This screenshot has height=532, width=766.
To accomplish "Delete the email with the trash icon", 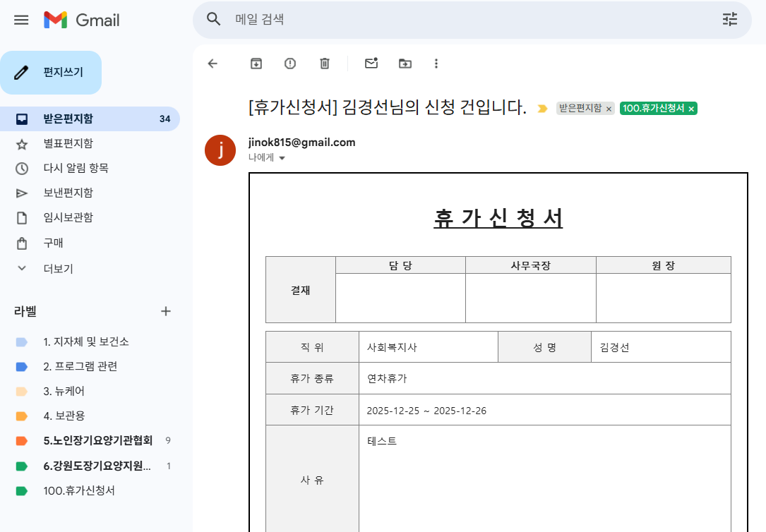I will click(325, 64).
